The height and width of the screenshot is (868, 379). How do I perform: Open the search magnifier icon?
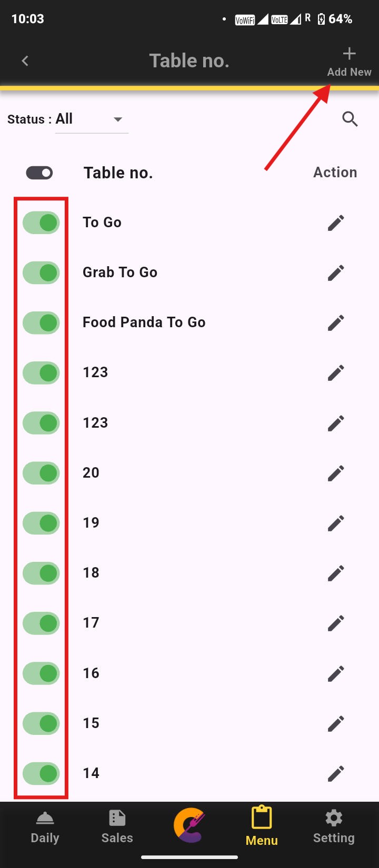(x=350, y=119)
